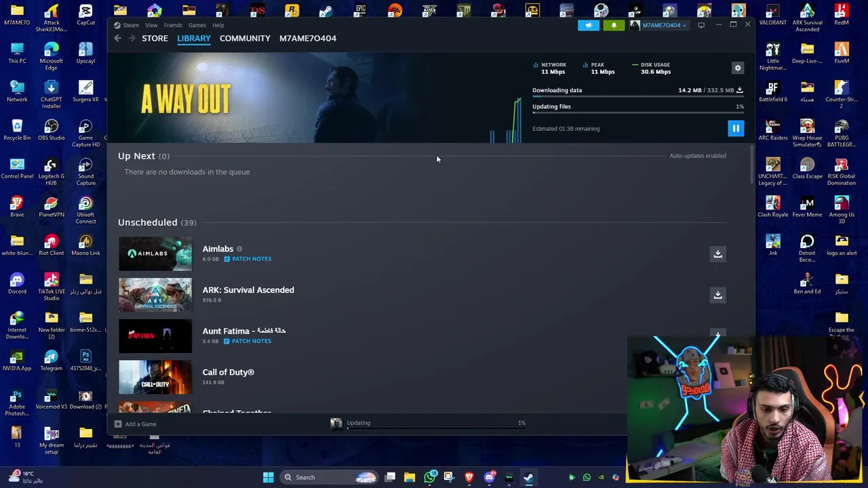Open the Discord desktop icon
The height and width of the screenshot is (488, 868).
click(x=17, y=283)
